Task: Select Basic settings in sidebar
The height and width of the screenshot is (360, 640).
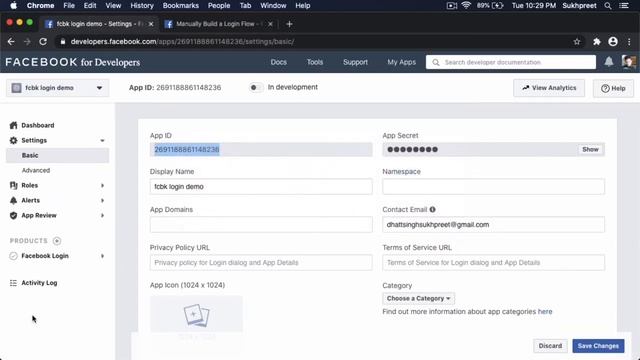Action: (x=58, y=156)
